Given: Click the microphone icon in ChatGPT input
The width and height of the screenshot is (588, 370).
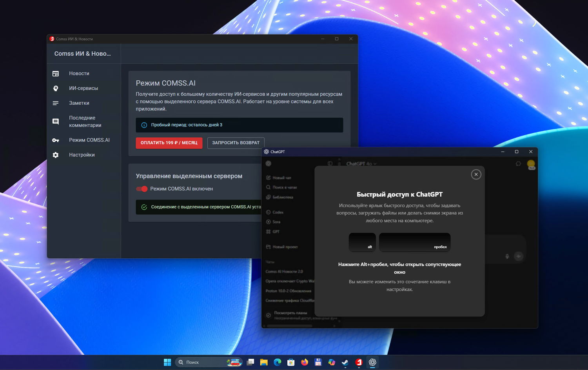Looking at the screenshot, I should click(x=507, y=256).
